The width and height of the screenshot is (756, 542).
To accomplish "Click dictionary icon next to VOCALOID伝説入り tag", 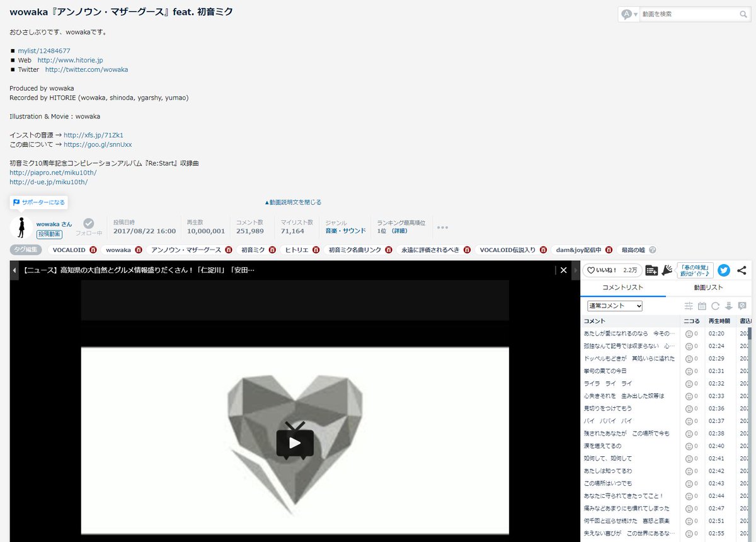I will 544,250.
